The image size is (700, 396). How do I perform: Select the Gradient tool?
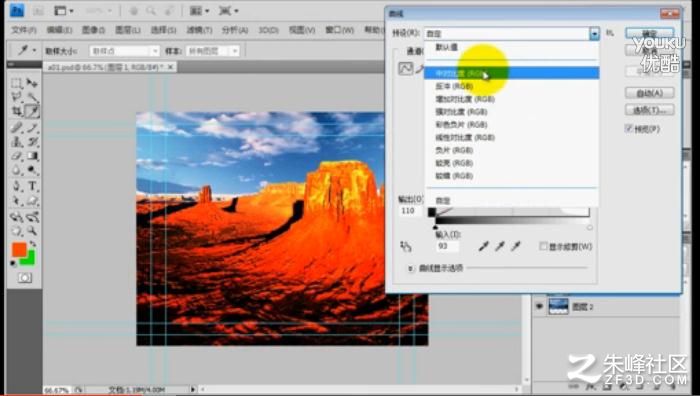[x=32, y=156]
